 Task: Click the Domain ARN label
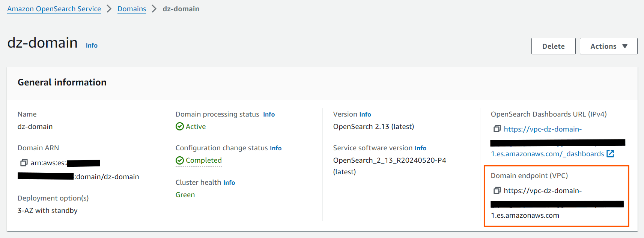[38, 148]
